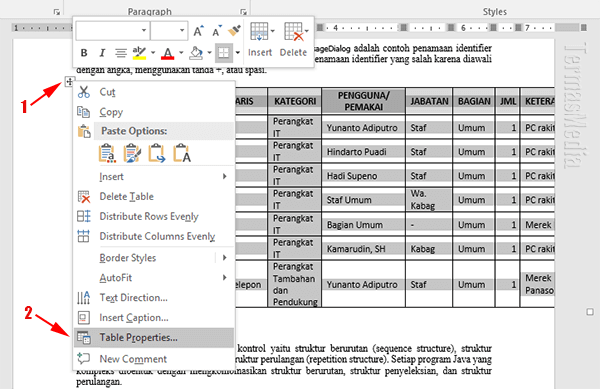Click the BAGIAN header cell

tap(474, 101)
